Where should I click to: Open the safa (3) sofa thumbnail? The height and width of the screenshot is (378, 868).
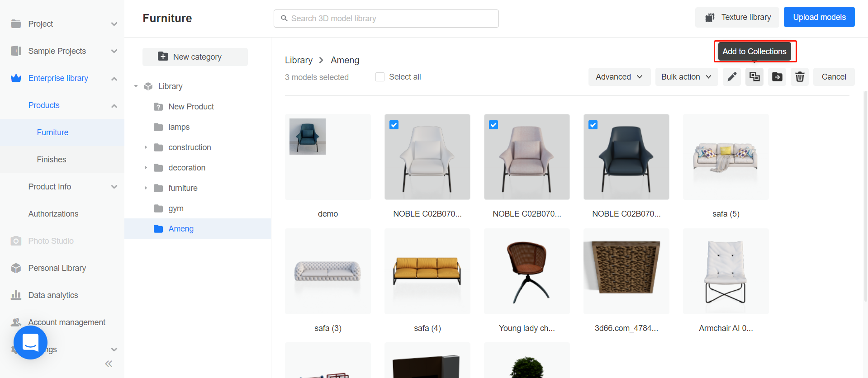[328, 271]
